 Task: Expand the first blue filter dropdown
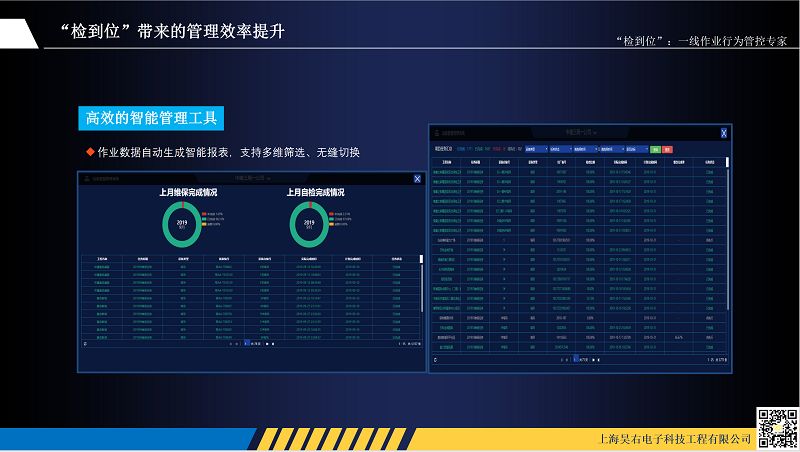[x=535, y=148]
